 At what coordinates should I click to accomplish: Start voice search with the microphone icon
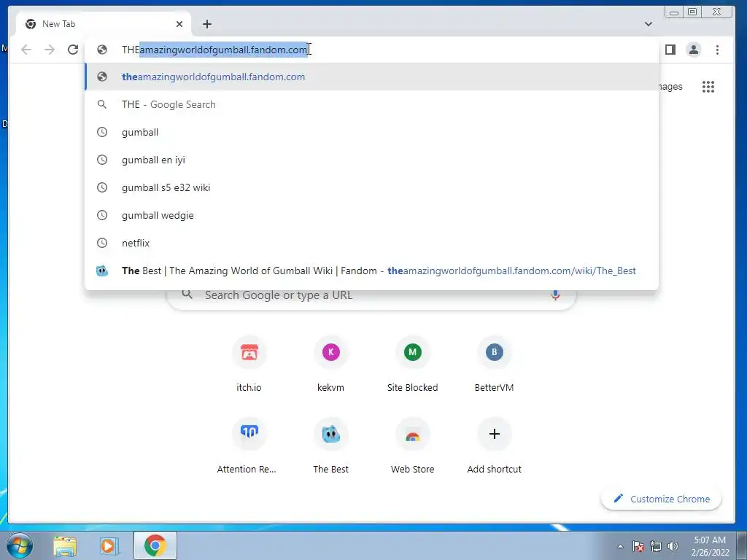(x=555, y=295)
